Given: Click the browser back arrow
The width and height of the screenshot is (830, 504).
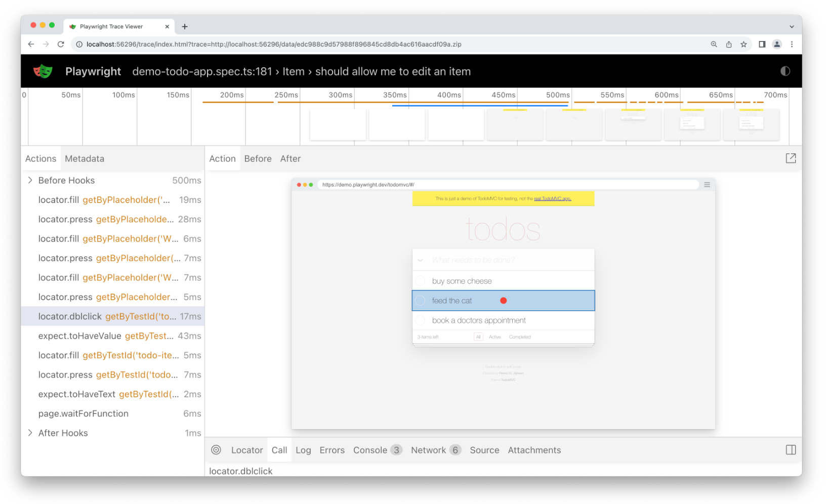Looking at the screenshot, I should (31, 44).
